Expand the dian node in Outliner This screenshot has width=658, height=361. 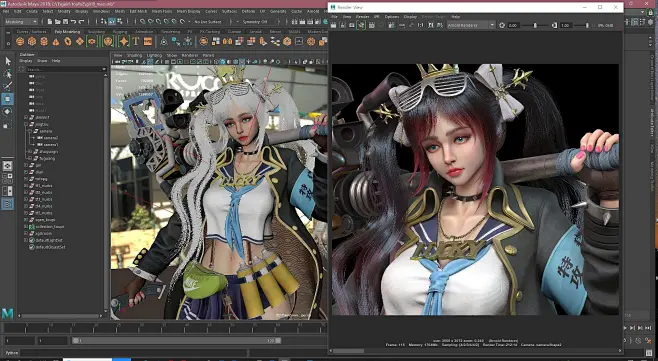coord(26,172)
